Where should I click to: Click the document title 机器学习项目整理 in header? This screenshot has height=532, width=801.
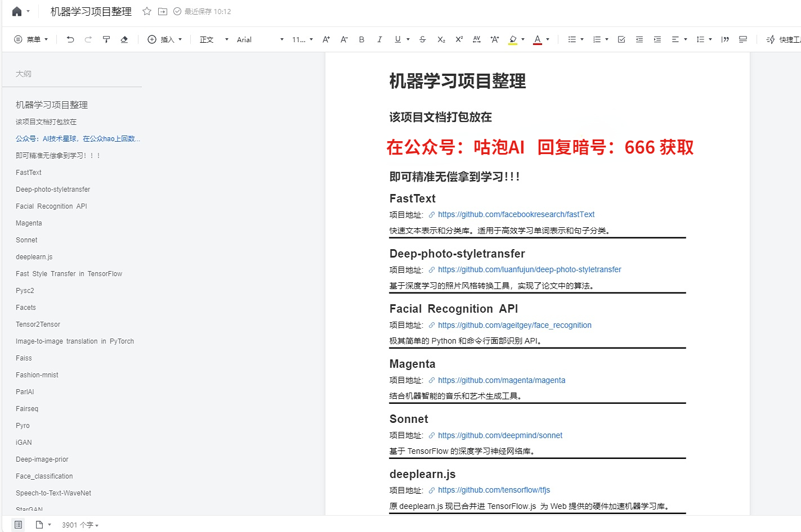click(x=91, y=11)
